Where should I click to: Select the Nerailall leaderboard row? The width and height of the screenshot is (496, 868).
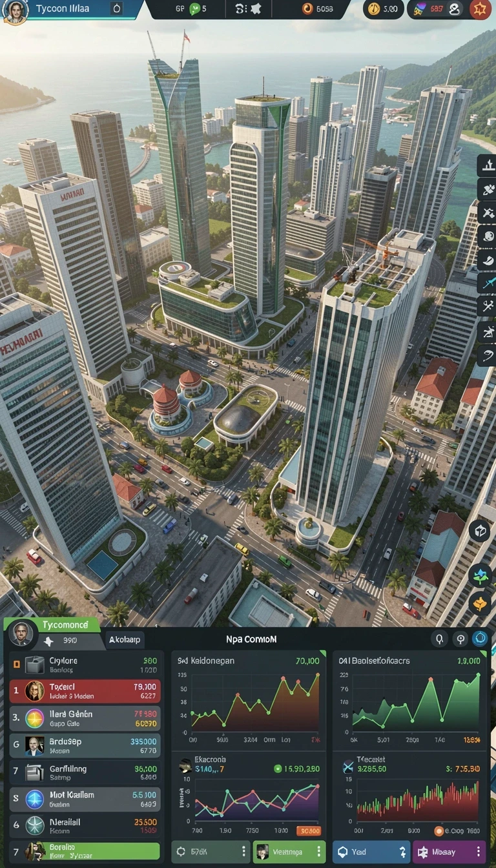pyautogui.click(x=84, y=827)
